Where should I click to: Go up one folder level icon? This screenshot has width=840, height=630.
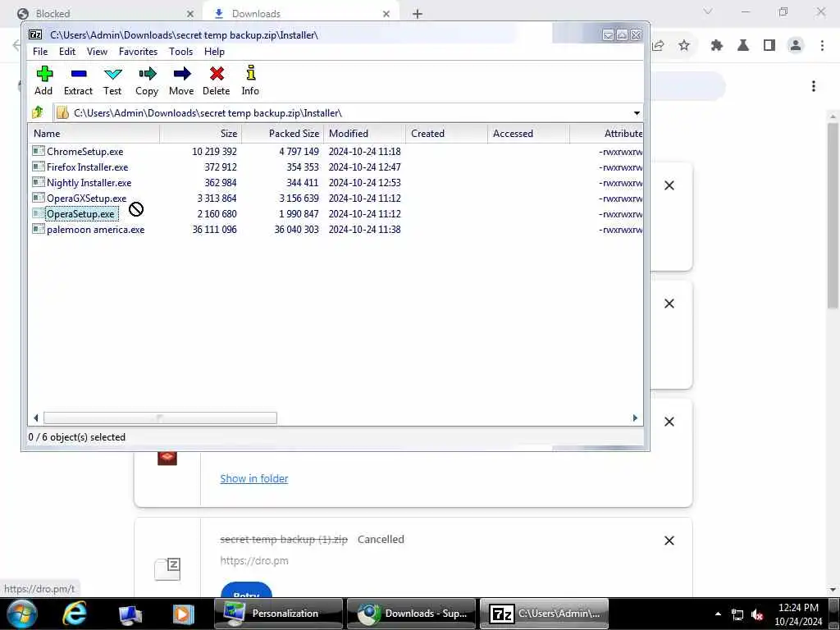(38, 112)
